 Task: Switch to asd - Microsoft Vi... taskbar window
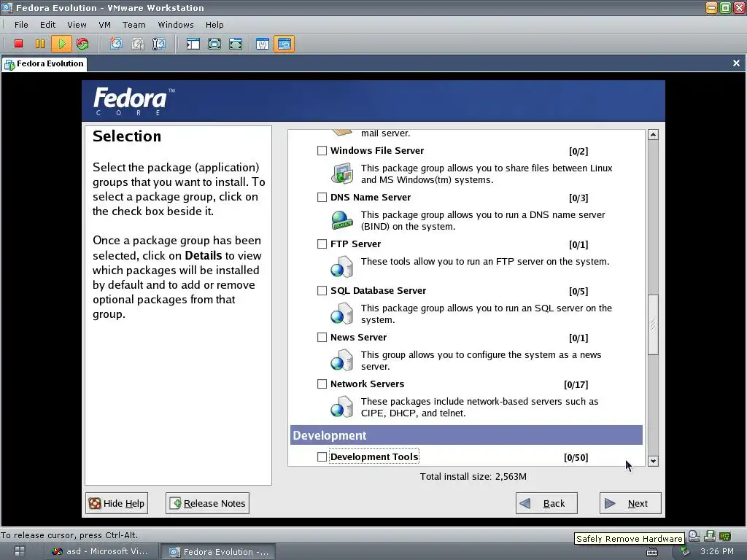pos(100,551)
